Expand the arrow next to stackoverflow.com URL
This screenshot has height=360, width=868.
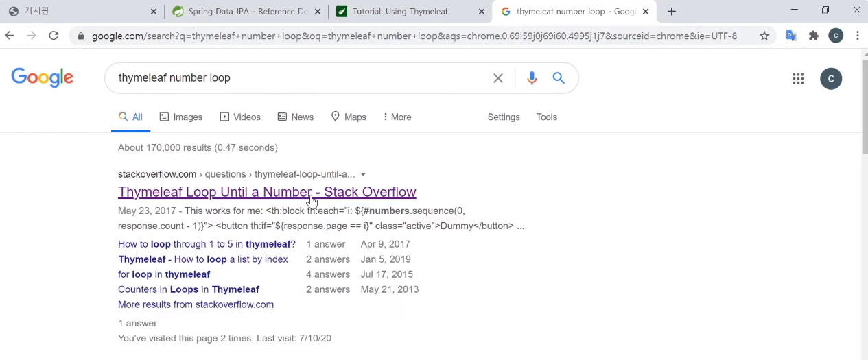tap(363, 174)
